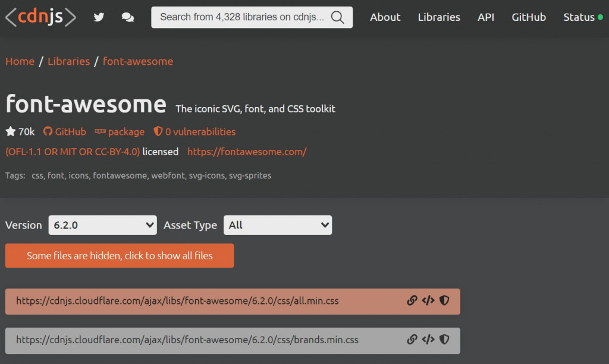This screenshot has height=364, width=609.
Task: Open Libraries in top navigation
Action: pos(439,17)
